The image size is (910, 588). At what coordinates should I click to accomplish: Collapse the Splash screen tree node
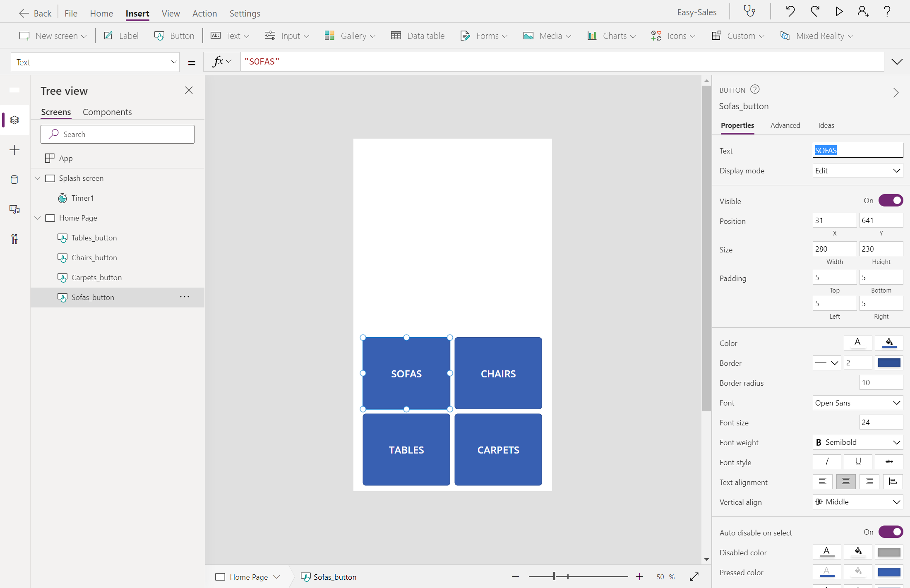point(38,178)
